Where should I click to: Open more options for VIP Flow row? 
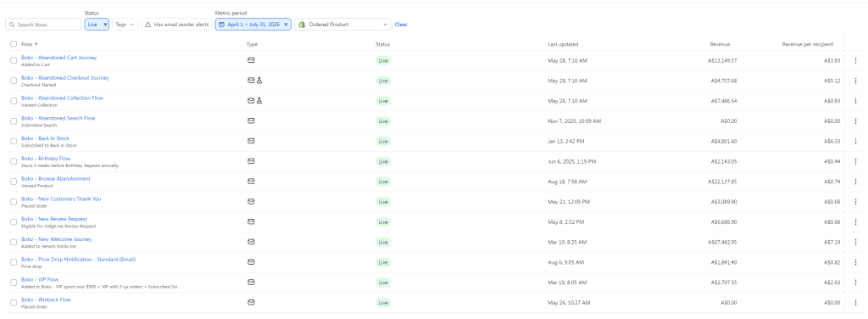(x=855, y=283)
